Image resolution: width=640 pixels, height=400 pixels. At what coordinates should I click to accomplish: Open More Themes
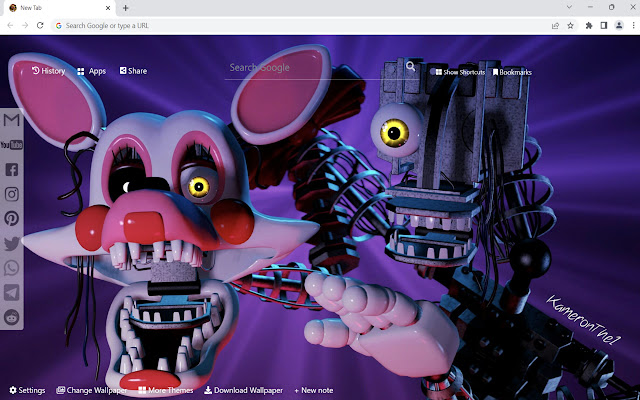tap(165, 390)
